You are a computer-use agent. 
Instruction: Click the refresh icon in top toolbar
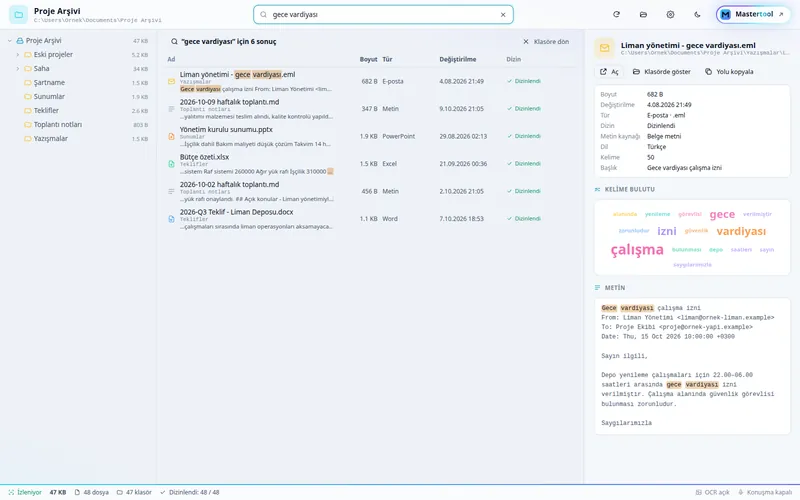[x=616, y=15]
